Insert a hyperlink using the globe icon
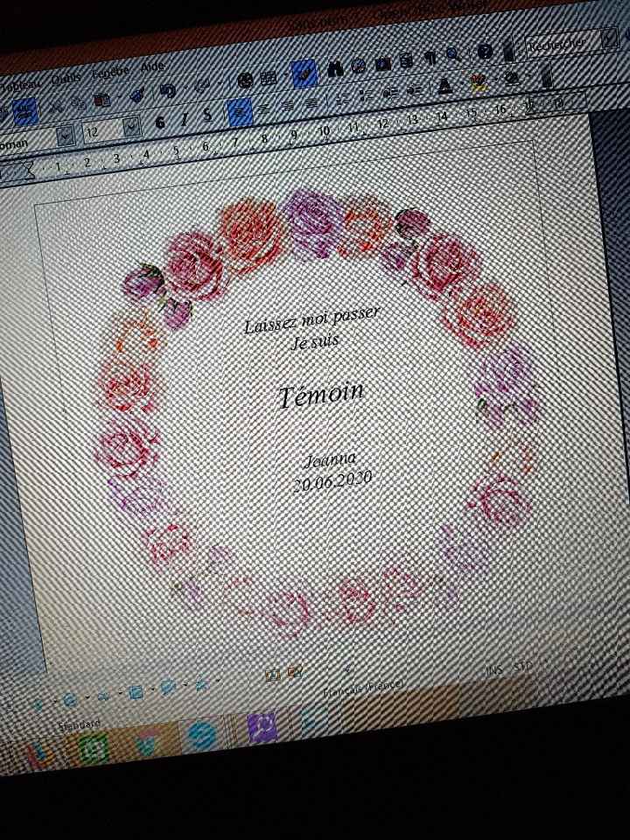Screen dimensions: 630x840 click(245, 80)
